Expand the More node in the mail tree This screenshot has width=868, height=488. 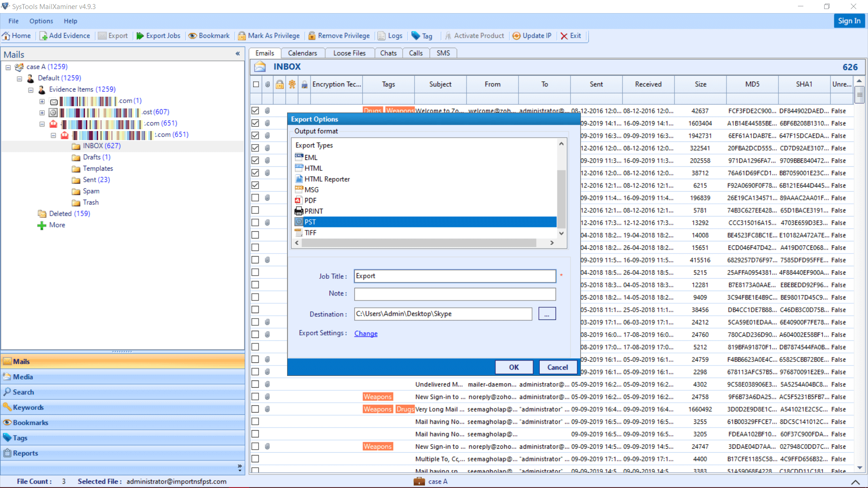tap(42, 225)
